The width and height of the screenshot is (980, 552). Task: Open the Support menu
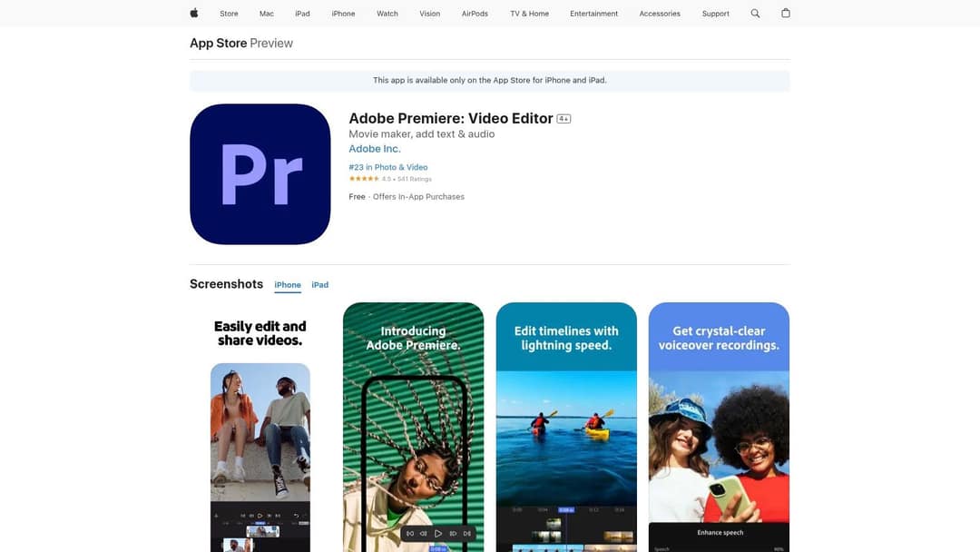click(x=716, y=13)
